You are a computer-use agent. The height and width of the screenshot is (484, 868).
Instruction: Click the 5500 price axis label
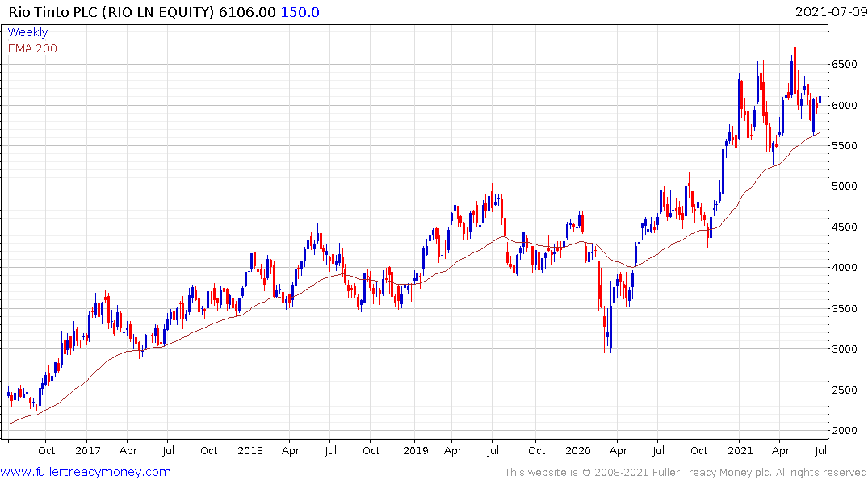[x=845, y=145]
